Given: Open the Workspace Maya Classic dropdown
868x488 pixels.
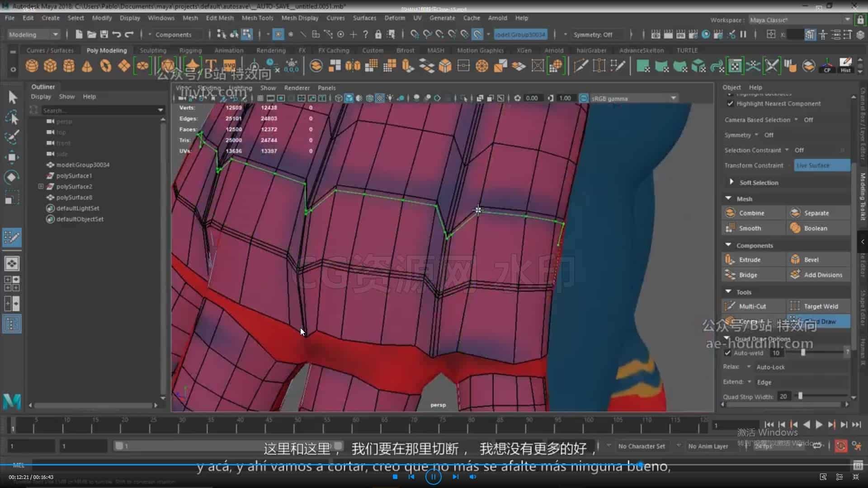Looking at the screenshot, I should pyautogui.click(x=800, y=20).
